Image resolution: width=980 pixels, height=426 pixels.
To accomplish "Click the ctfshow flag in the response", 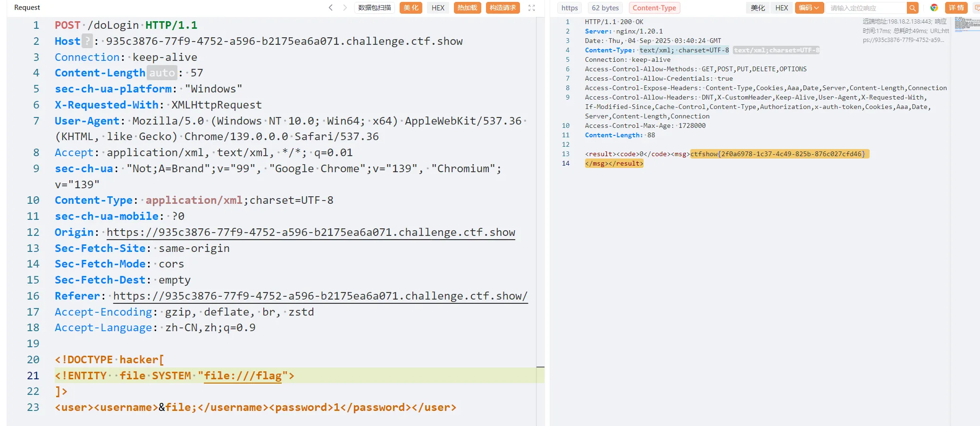I will (x=778, y=154).
